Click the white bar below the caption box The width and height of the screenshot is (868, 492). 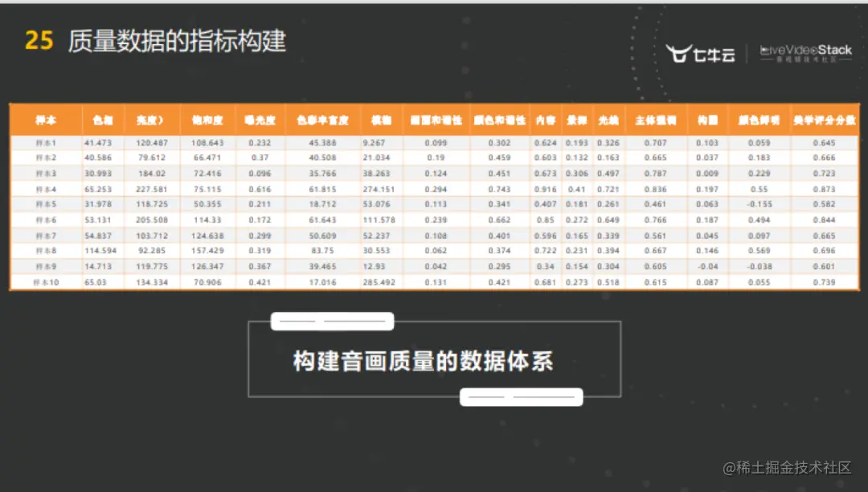click(521, 396)
